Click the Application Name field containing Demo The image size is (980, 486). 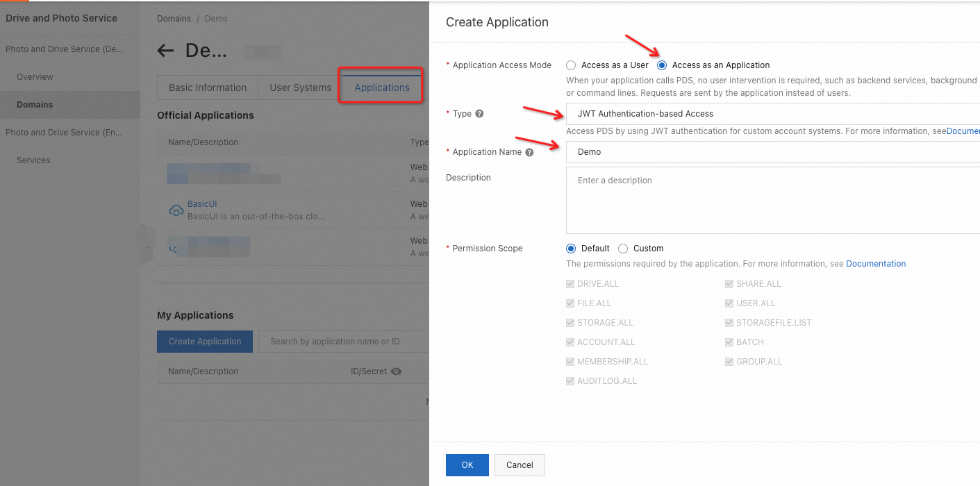(x=773, y=152)
